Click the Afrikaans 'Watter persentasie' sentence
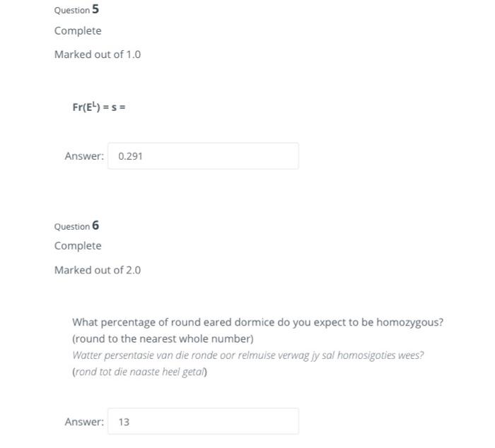Image resolution: width=495 pixels, height=448 pixels. point(248,355)
